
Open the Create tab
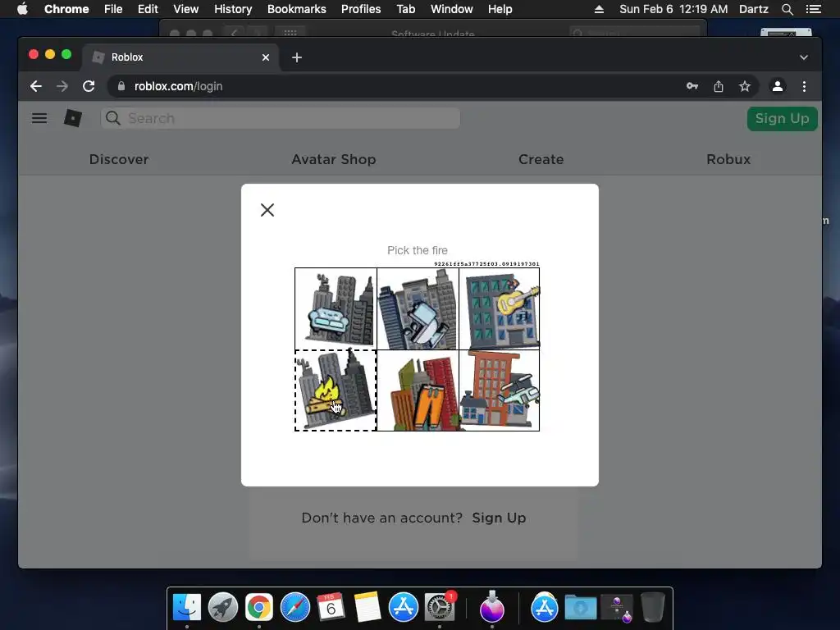[x=541, y=160]
